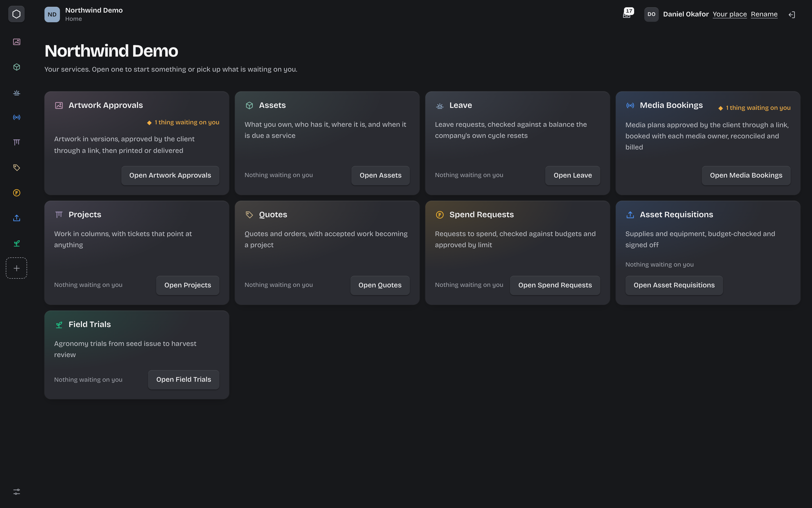Click Open Projects button
Screen dimensions: 812x508
point(188,285)
